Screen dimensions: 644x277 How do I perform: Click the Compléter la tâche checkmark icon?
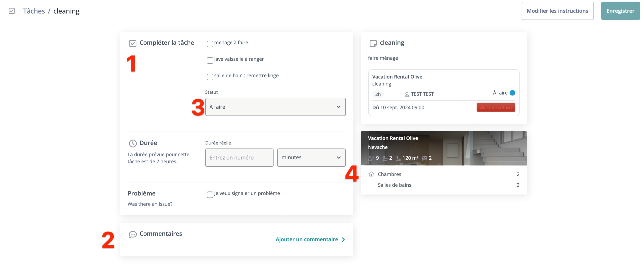(133, 43)
